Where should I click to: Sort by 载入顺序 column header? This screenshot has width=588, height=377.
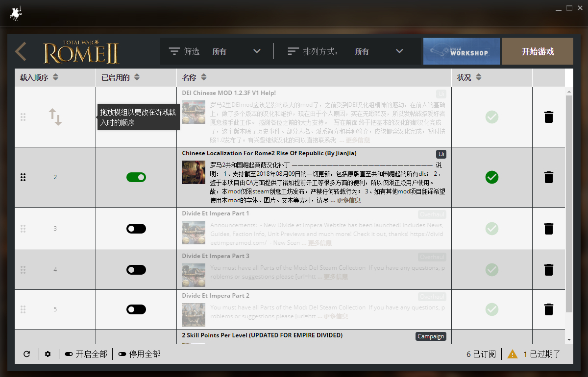coord(39,77)
